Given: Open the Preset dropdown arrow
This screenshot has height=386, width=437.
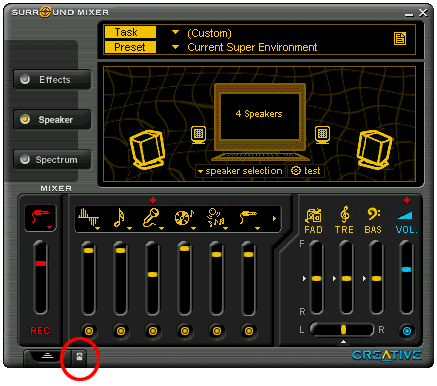Looking at the screenshot, I should click(175, 47).
